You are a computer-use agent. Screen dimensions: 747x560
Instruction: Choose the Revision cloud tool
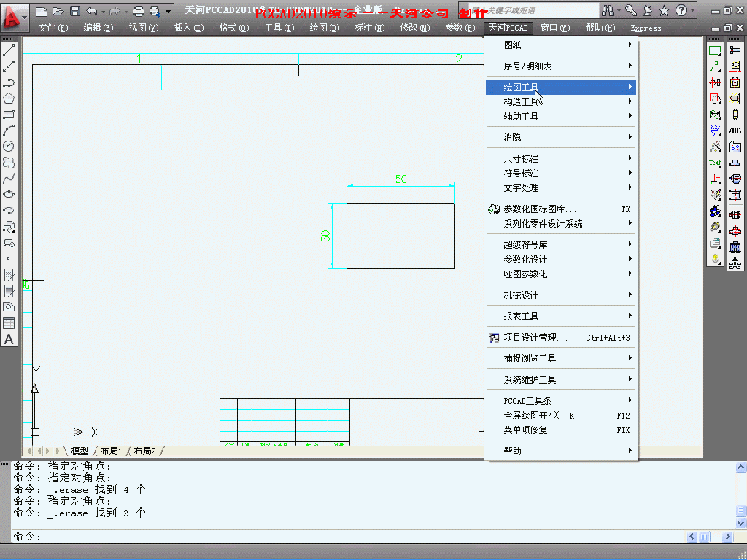pyautogui.click(x=9, y=163)
